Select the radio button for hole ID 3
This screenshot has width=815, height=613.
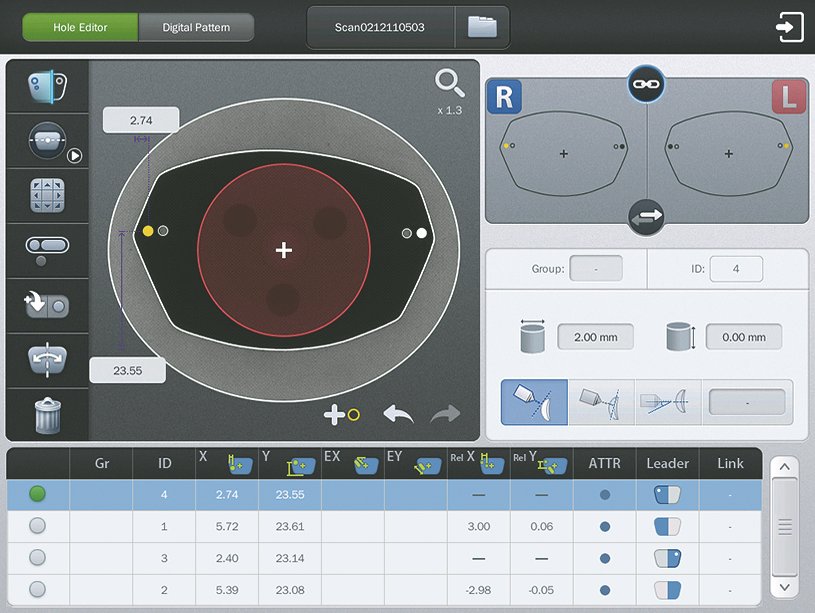click(37, 557)
